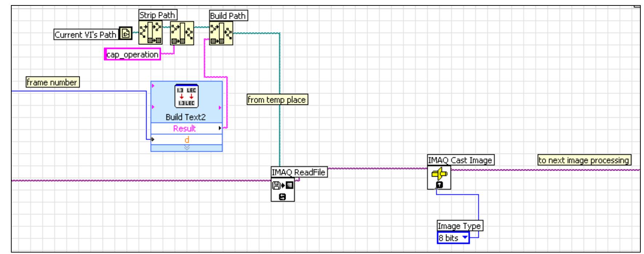Click the 'IMAQ Cast Image' text label
644x254 pixels.
point(461,160)
